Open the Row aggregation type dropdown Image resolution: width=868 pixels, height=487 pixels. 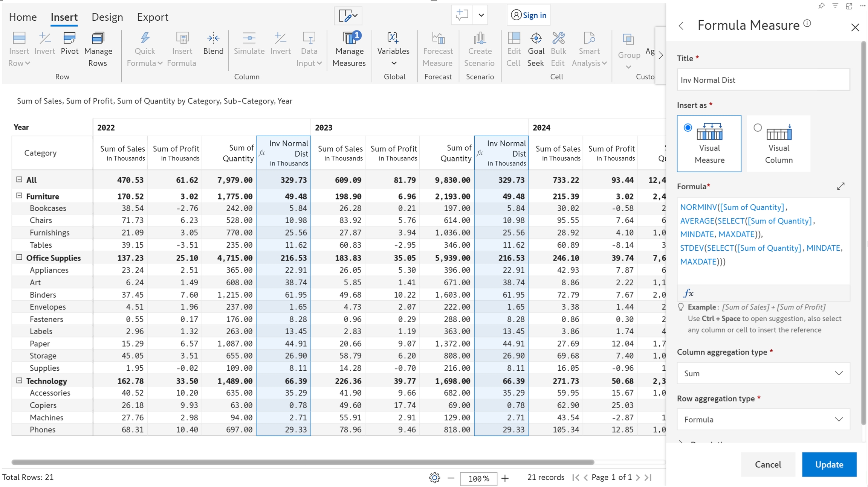point(763,420)
